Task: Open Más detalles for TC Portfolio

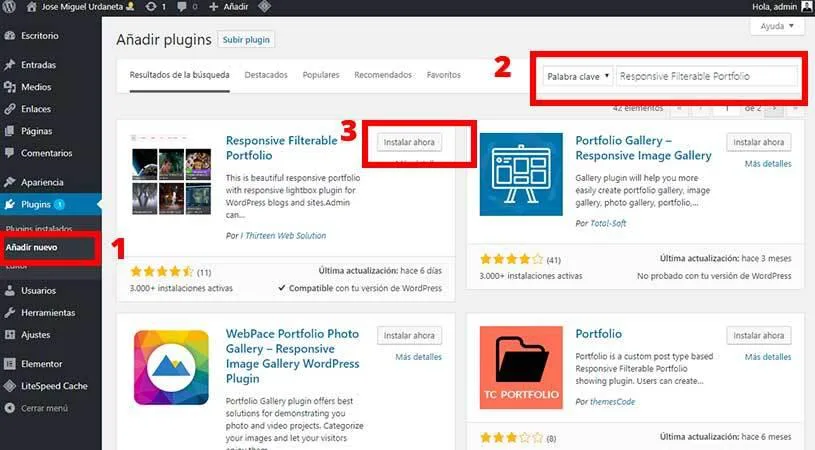Action: click(x=768, y=357)
